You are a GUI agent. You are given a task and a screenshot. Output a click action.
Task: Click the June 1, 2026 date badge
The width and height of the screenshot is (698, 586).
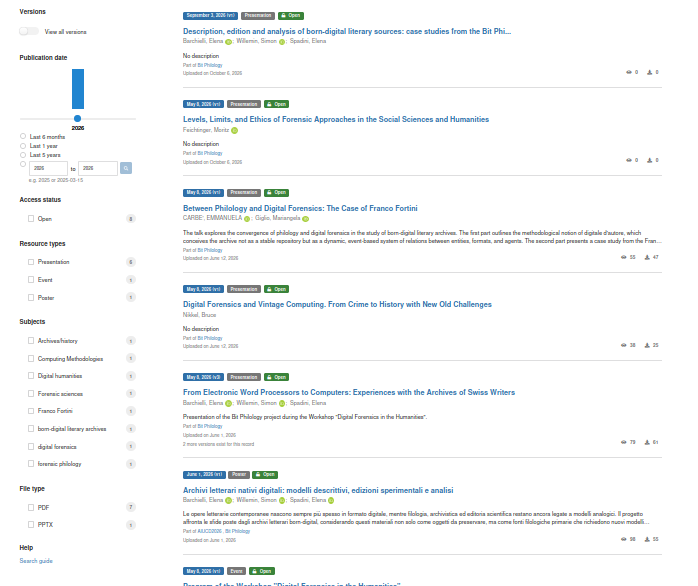(204, 475)
